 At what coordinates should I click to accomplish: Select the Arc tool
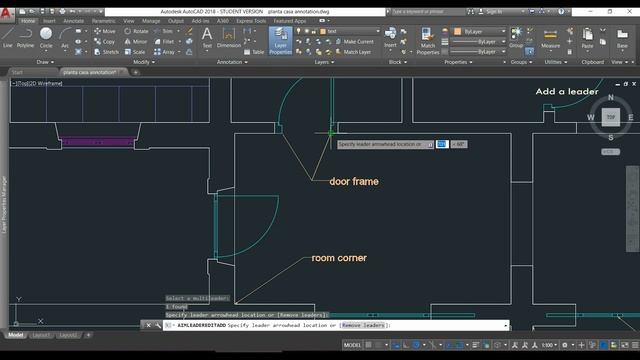[x=65, y=38]
